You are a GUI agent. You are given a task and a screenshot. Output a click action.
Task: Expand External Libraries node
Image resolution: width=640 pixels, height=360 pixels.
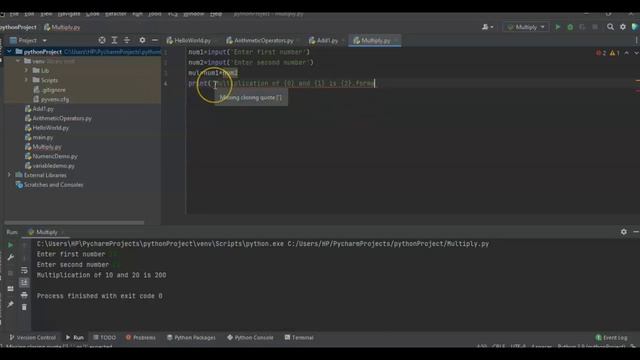click(x=9, y=175)
